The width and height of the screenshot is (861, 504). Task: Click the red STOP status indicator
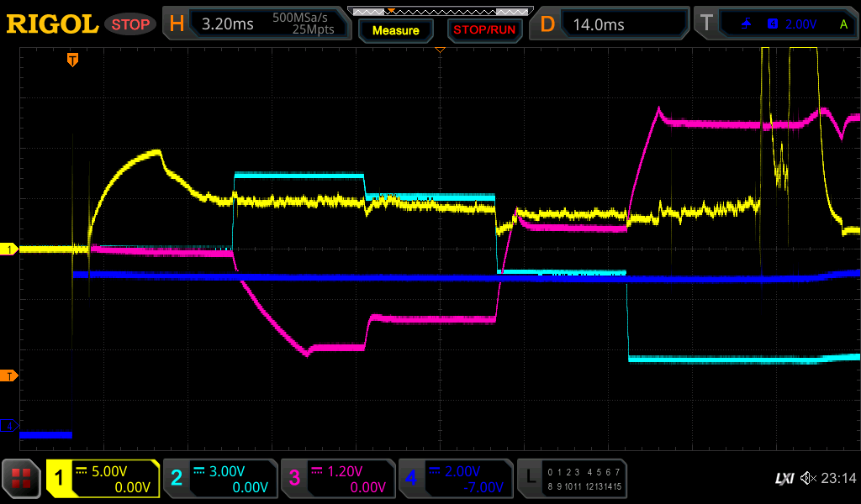[x=130, y=24]
